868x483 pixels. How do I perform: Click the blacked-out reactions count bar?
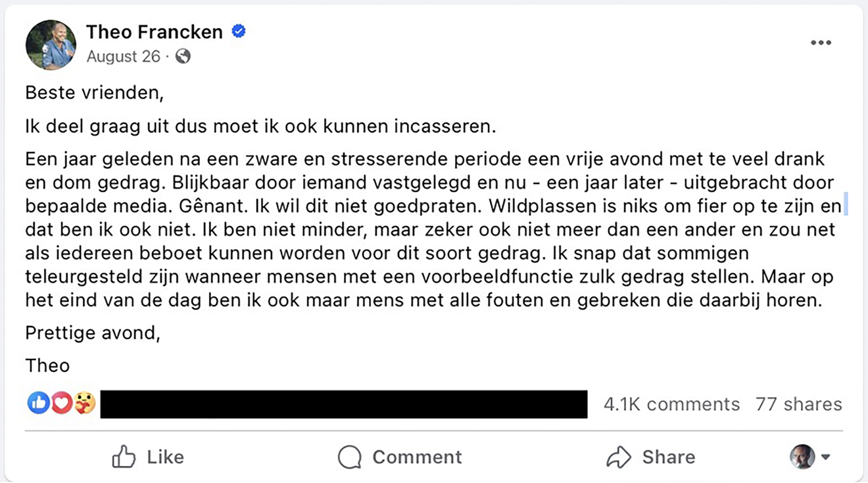(343, 403)
